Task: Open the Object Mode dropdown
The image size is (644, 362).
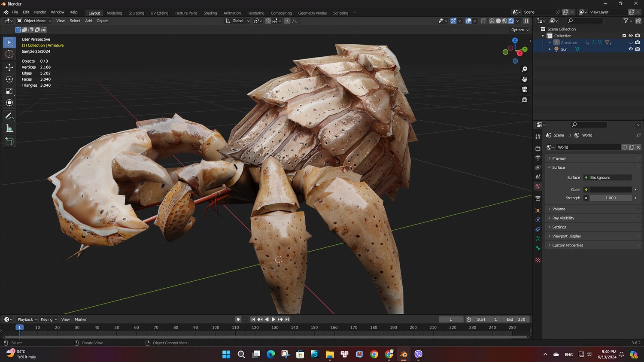Action: click(x=34, y=21)
